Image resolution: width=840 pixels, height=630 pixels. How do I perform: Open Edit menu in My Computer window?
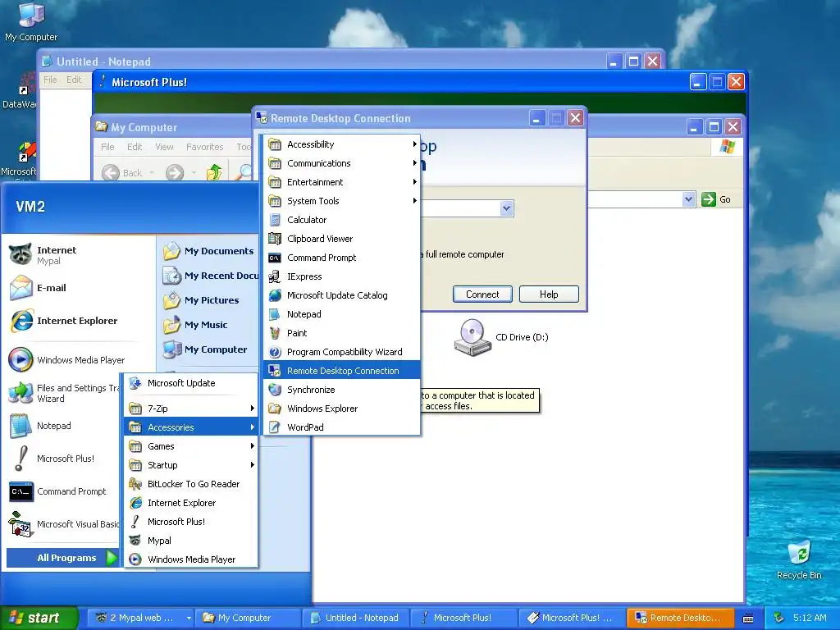[x=135, y=147]
